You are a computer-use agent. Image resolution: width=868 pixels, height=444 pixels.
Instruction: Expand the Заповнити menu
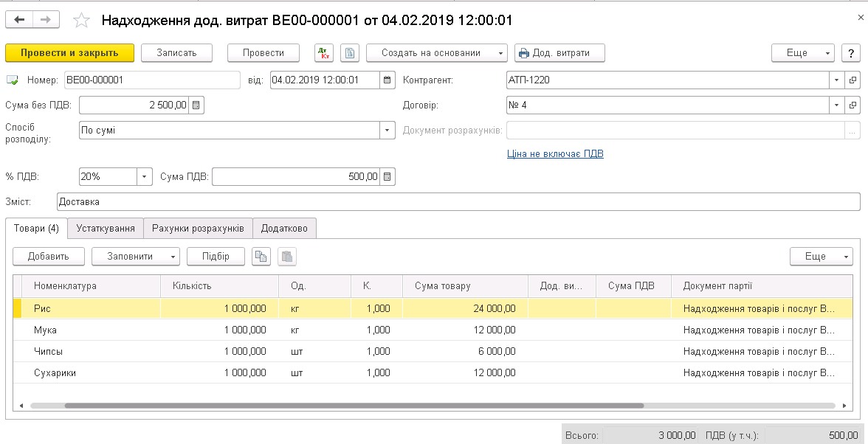[136, 257]
